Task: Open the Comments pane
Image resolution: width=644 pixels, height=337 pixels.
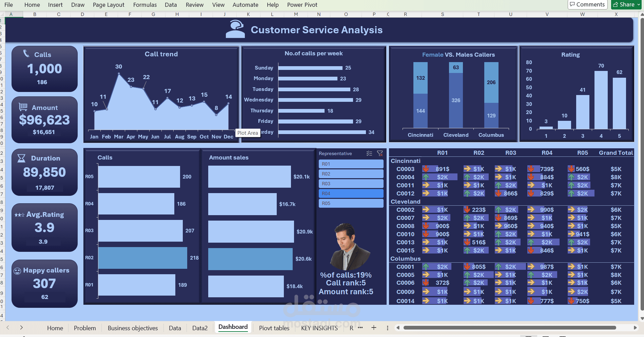Action: click(587, 4)
